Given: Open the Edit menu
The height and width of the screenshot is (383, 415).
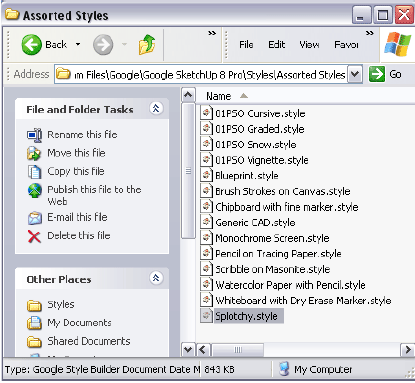Looking at the screenshot, I should coord(277,45).
